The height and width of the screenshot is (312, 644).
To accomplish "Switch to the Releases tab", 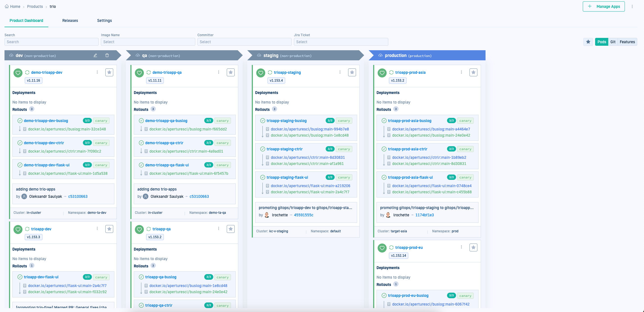I will (70, 20).
